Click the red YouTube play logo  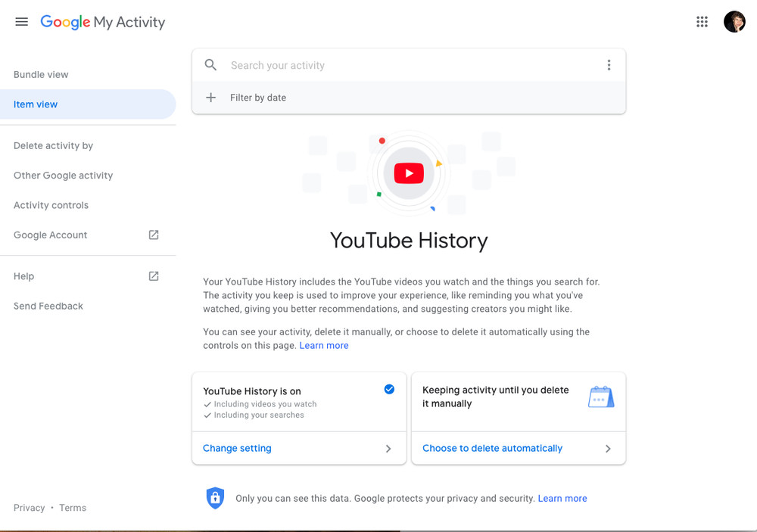(x=409, y=173)
